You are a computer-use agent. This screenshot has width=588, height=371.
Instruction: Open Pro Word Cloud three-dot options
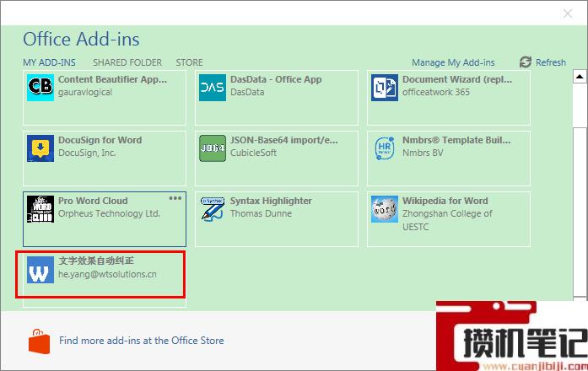point(175,198)
